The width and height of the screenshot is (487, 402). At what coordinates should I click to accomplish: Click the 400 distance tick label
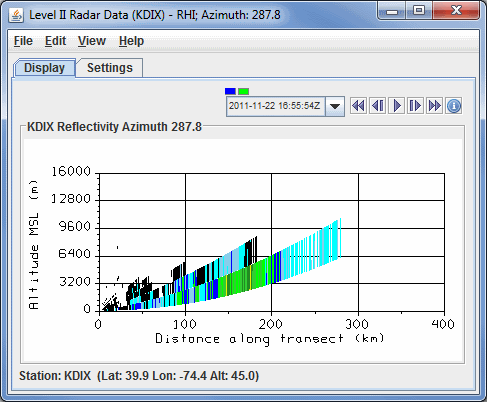click(443, 324)
